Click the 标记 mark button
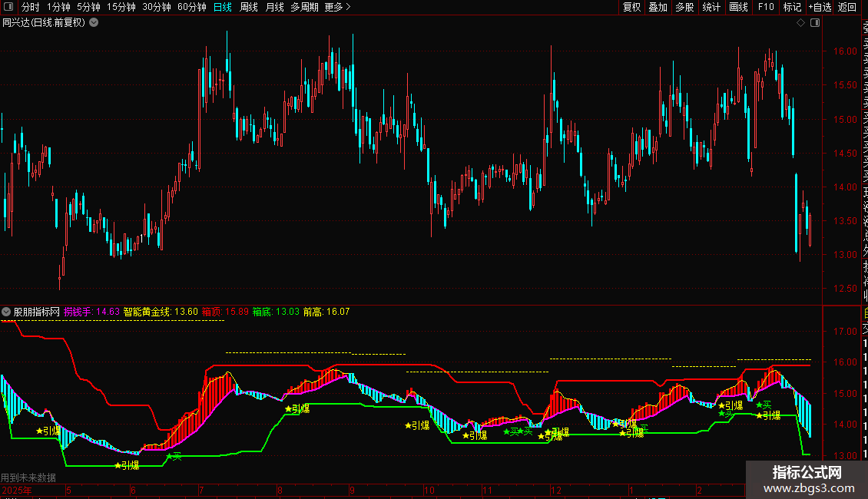The height and width of the screenshot is (499, 868). point(792,7)
